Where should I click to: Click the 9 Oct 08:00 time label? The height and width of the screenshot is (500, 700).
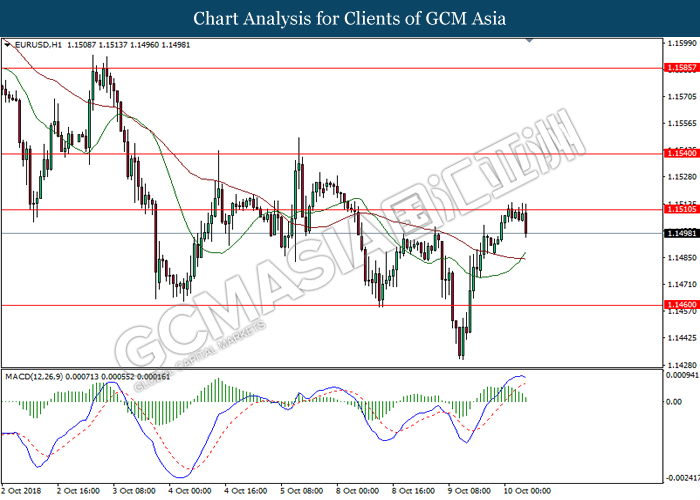click(x=469, y=491)
